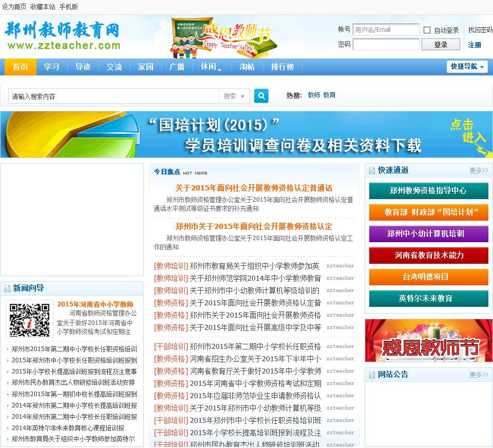This screenshot has width=493, height=448.
Task: Click the hot search term 教师
Action: tap(314, 95)
